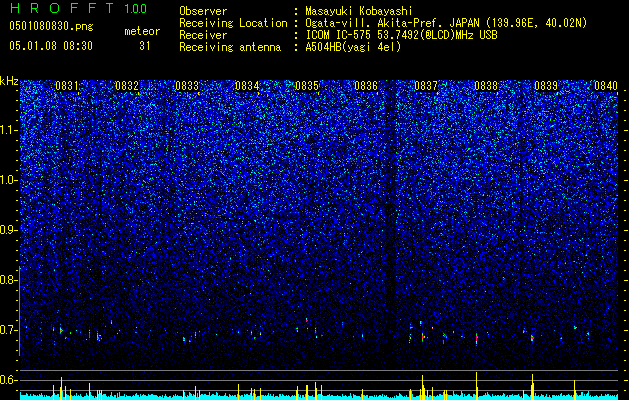629x400 pixels.
Task: Click the 0839 time marker
Action: click(546, 86)
